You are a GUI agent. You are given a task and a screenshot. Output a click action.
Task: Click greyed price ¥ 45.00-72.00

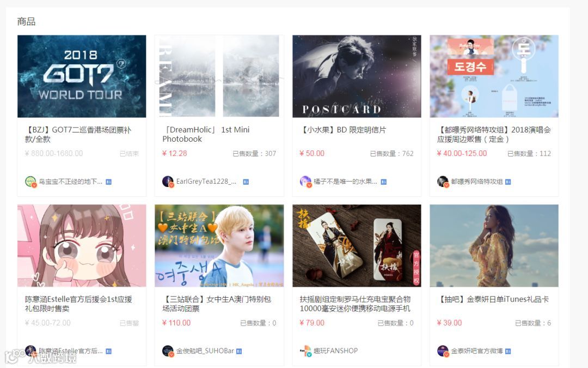(x=47, y=323)
